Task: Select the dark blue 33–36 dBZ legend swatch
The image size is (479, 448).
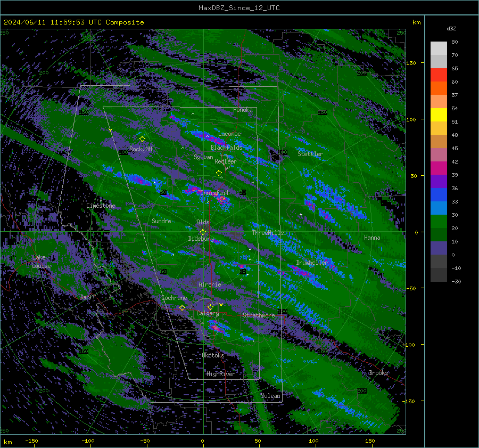Action: [439, 194]
